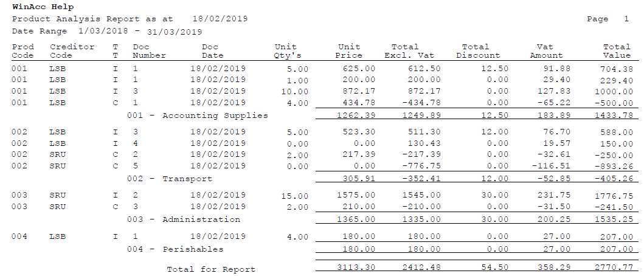Click the Vat Amount column header
This screenshot has height=276, width=644.
pyautogui.click(x=546, y=51)
